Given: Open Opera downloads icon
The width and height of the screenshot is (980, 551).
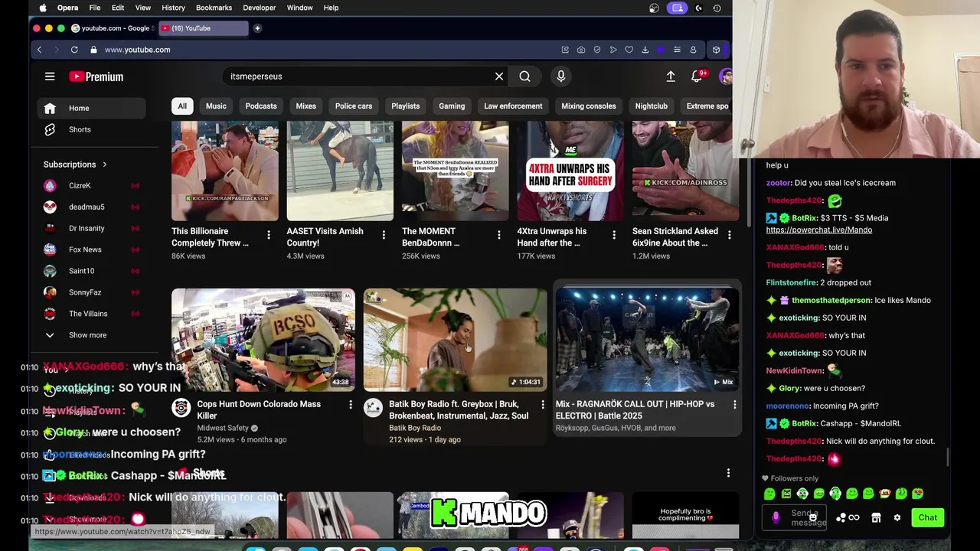Looking at the screenshot, I should tap(645, 50).
